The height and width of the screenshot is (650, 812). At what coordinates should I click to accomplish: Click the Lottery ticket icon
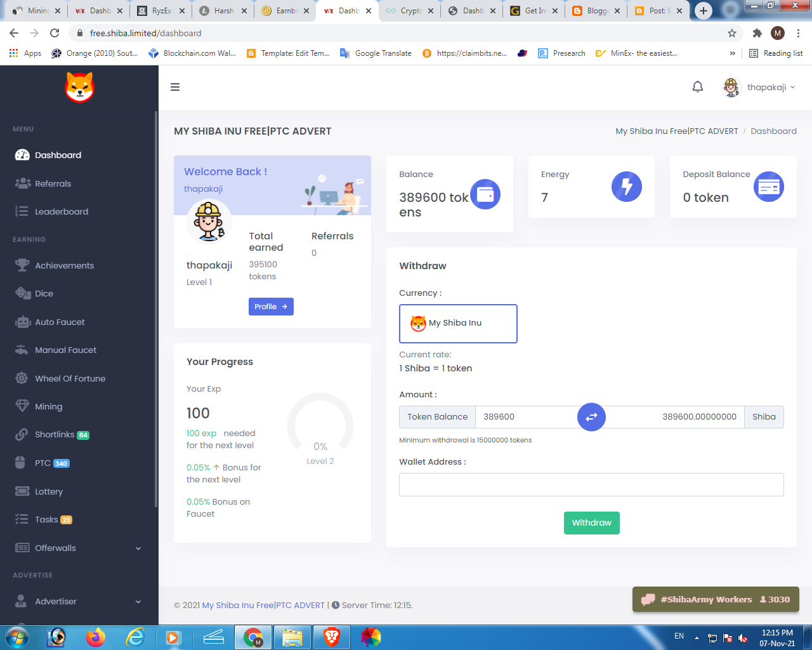tap(22, 491)
